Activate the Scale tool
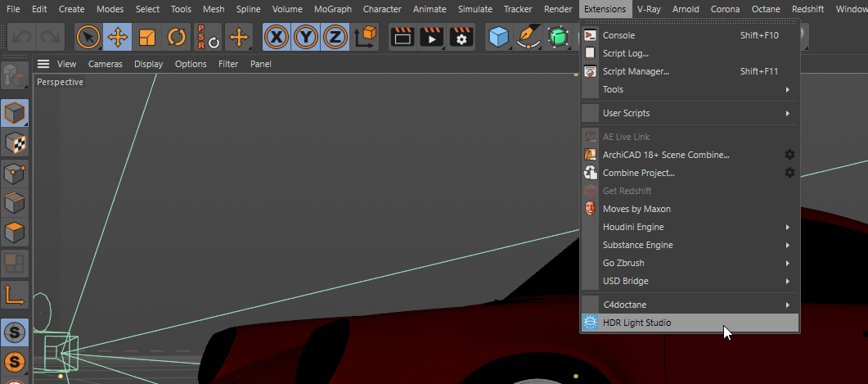Viewport: 868px width, 384px height. tap(146, 37)
